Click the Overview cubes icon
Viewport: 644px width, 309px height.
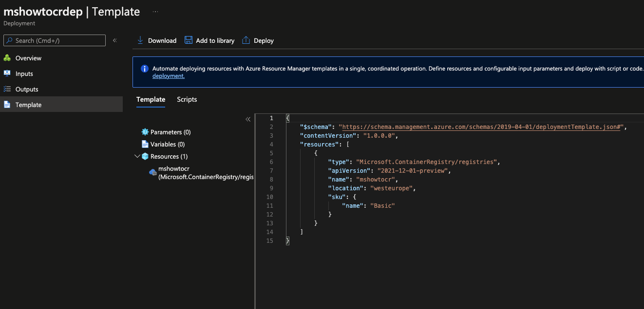(7, 58)
